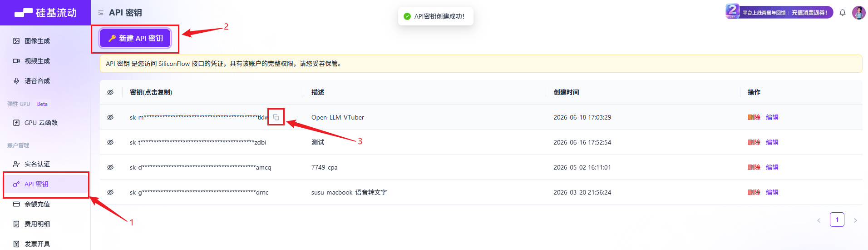Click timestamp 2026-06-18 17:03:29
Image resolution: width=868 pixels, height=250 pixels.
[x=582, y=117]
